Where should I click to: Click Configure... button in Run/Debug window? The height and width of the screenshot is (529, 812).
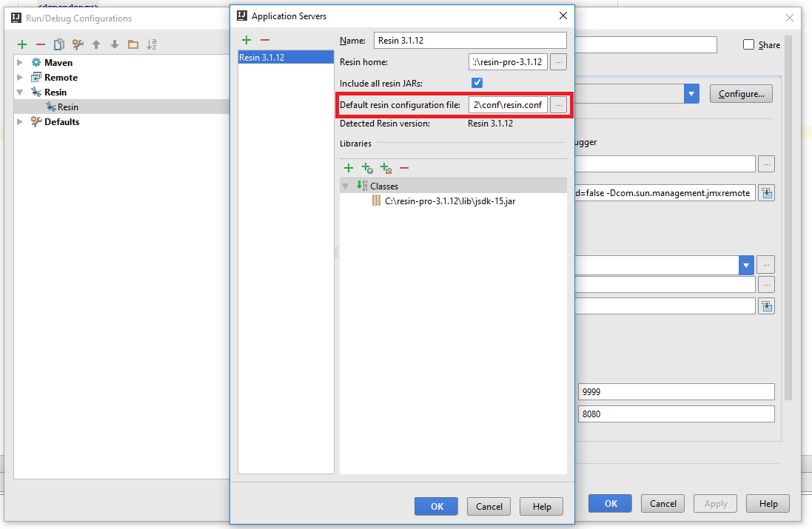741,94
